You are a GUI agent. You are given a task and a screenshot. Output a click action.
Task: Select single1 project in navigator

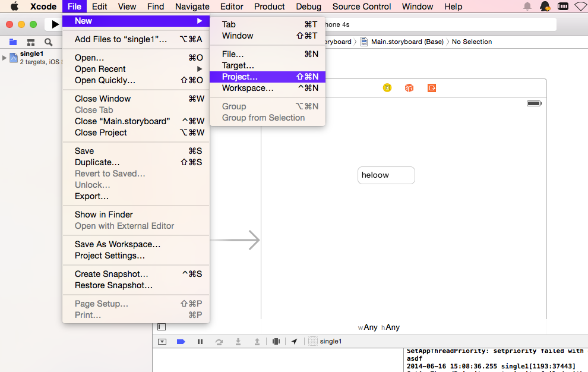[32, 58]
